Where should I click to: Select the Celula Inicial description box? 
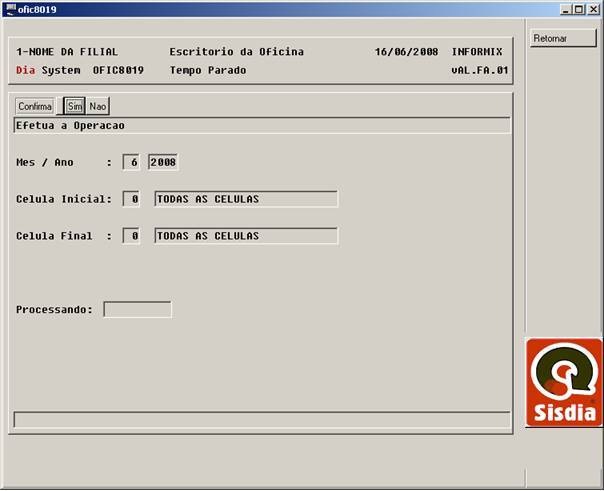pyautogui.click(x=246, y=199)
